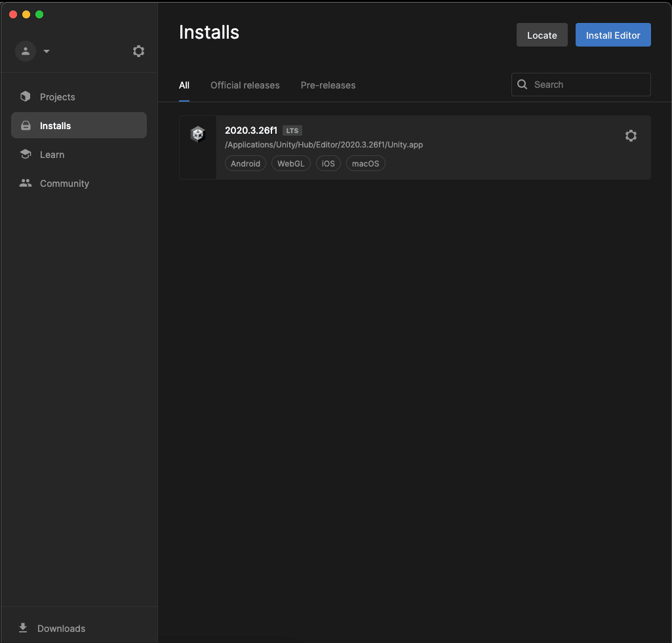Open Hub preferences gear in sidebar
Screen dimensions: 672x643
click(x=138, y=51)
